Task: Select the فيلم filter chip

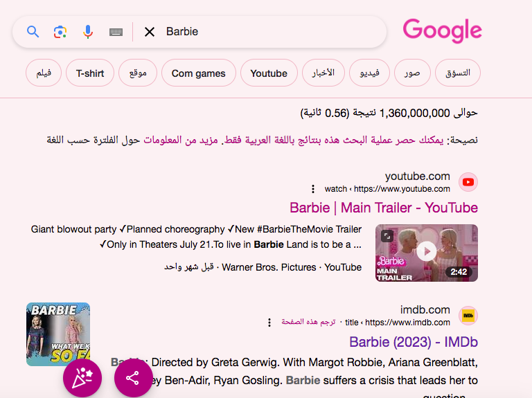Action: 44,73
